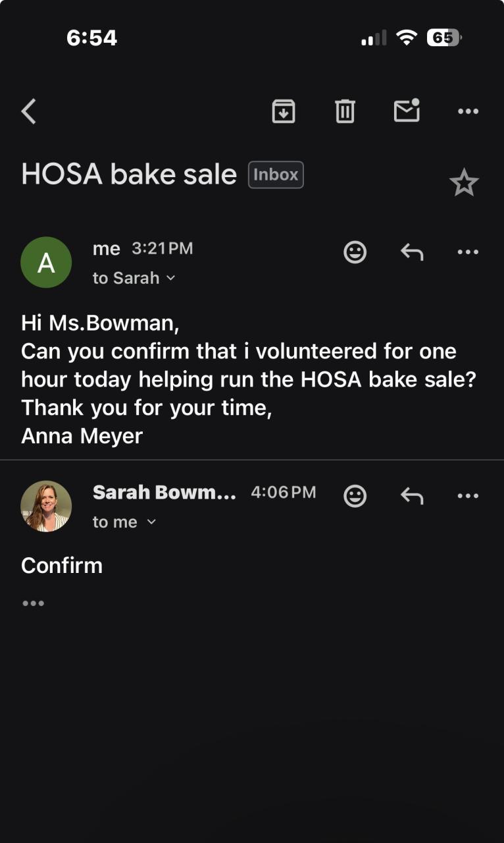504x843 pixels.
Task: Tap the Inbox label tag
Action: [x=276, y=175]
